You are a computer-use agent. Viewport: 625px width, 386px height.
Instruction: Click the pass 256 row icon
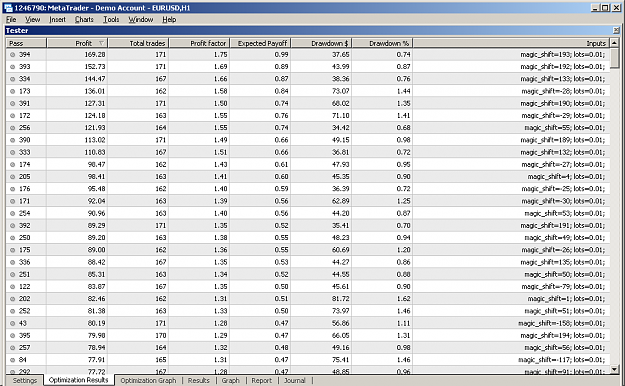coord(12,128)
